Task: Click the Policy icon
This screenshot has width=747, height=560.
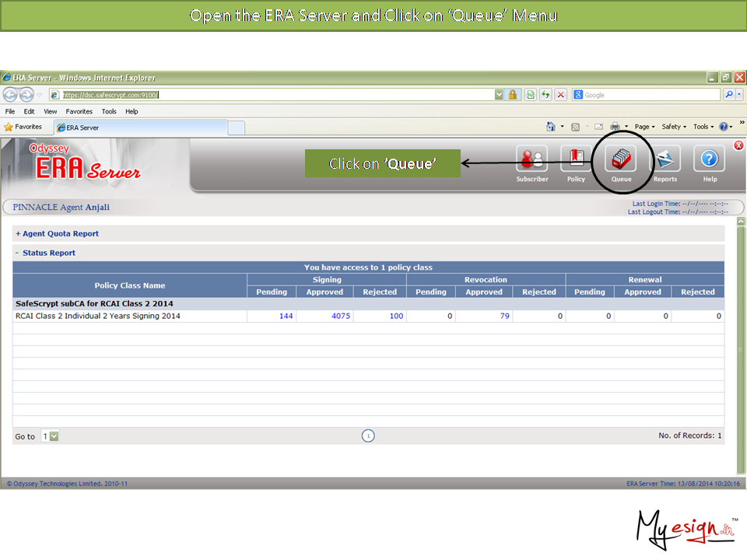Action: (x=576, y=159)
